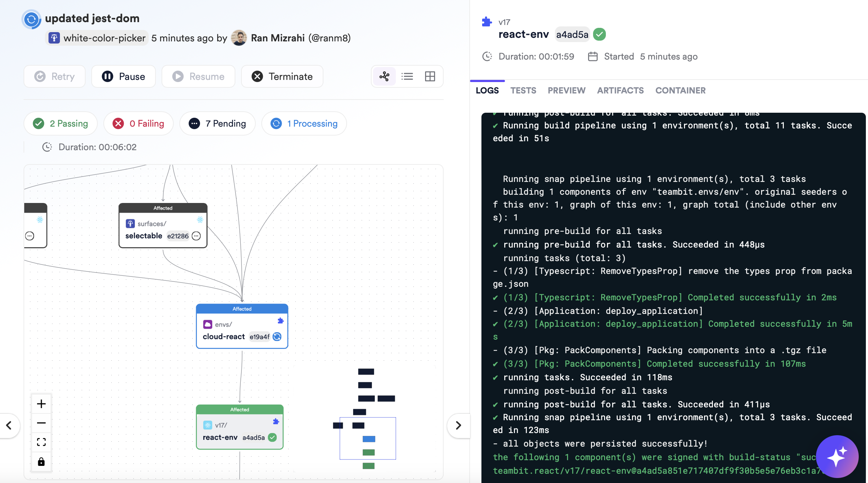Click the Resume button

198,76
